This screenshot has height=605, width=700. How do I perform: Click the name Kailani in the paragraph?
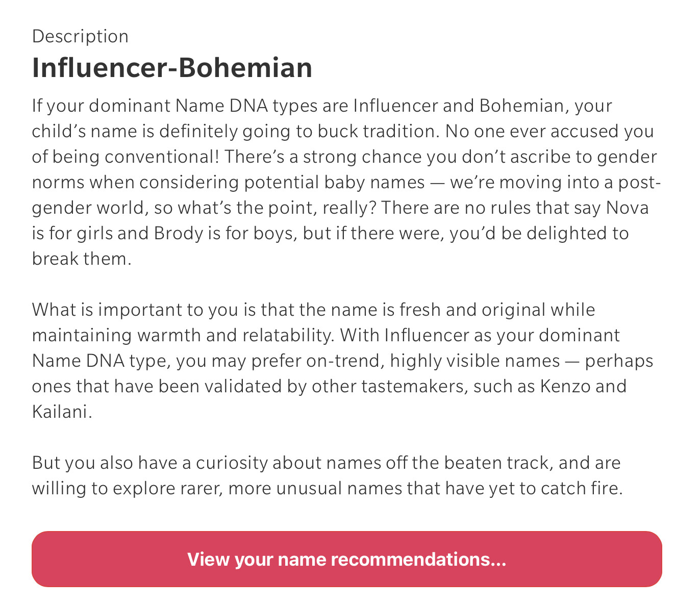[x=61, y=412]
